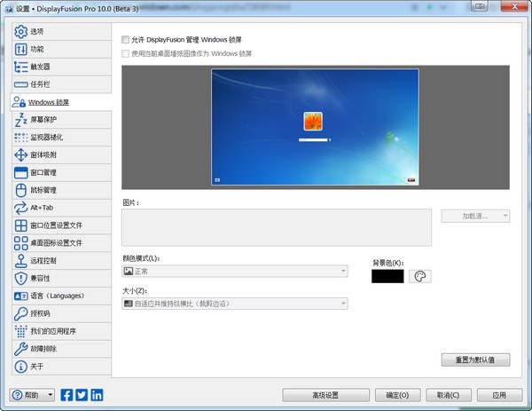Confirm with the 确定(O) button

click(x=397, y=395)
